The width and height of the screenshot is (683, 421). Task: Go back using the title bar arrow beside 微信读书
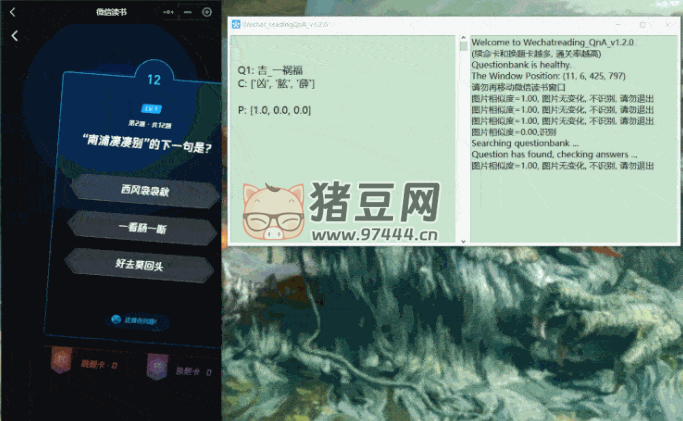(13, 12)
